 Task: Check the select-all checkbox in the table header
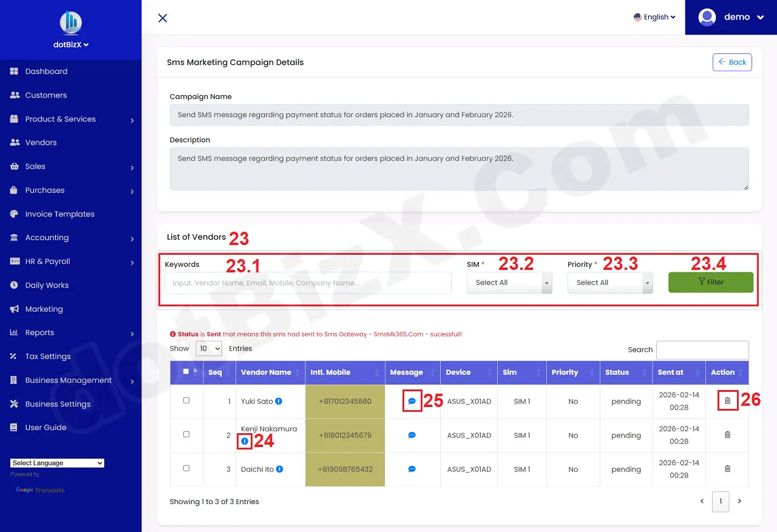point(186,372)
